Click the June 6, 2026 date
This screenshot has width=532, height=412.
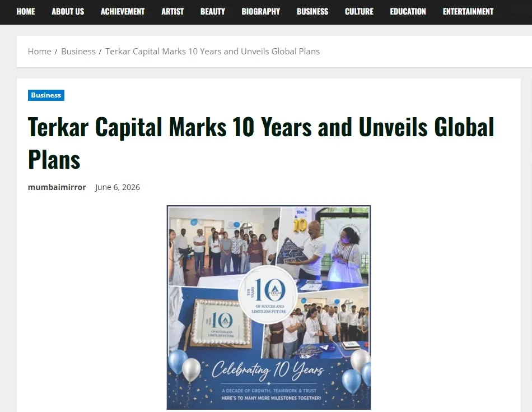[118, 187]
